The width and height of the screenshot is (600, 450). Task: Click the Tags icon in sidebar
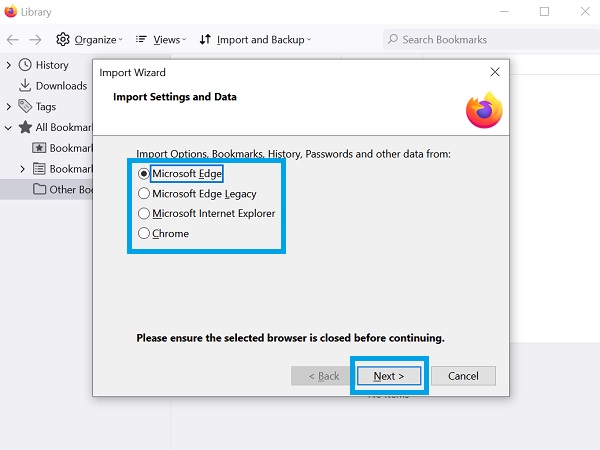(x=25, y=107)
